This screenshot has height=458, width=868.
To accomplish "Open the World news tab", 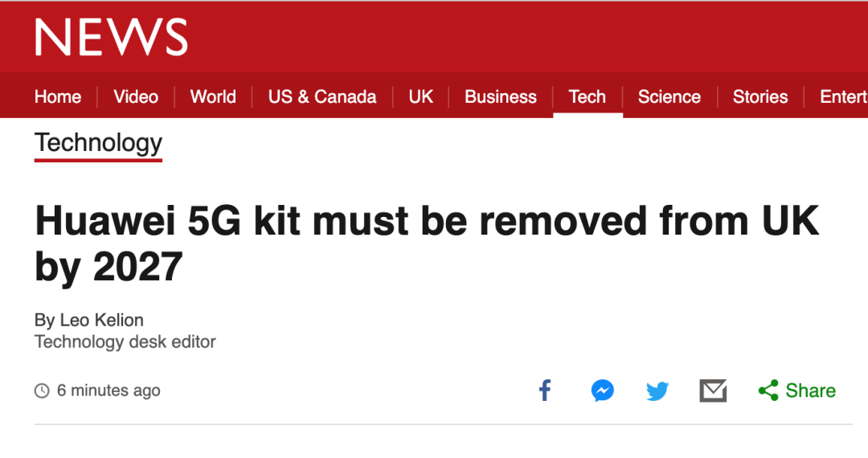I will coord(213,97).
